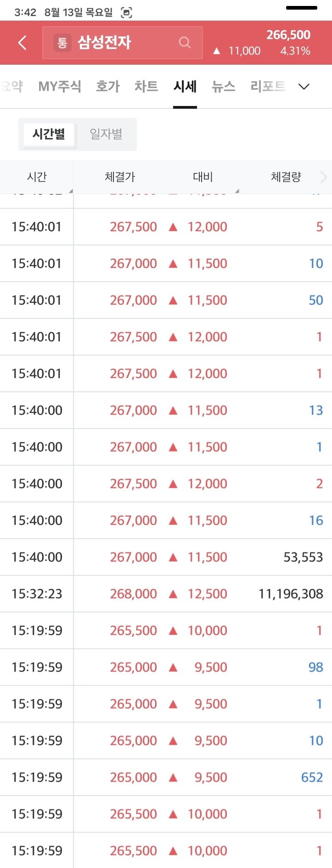Tap the sort triangle under 시간 column

point(71,191)
